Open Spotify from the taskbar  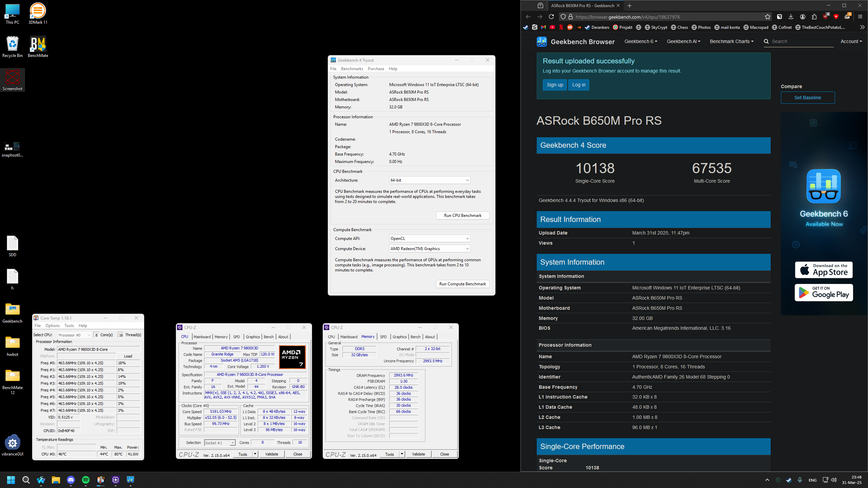pos(85,480)
